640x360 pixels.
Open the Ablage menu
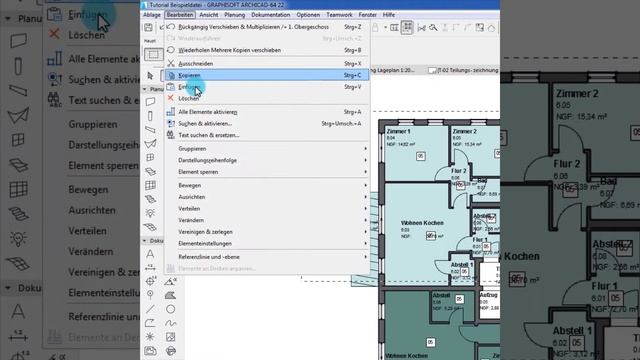pos(152,15)
